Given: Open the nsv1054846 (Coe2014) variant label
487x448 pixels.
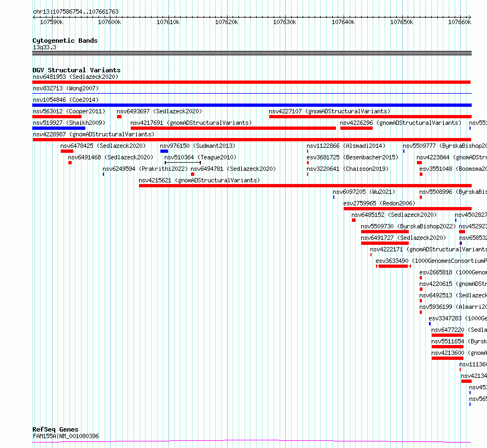Looking at the screenshot, I should (x=66, y=100).
